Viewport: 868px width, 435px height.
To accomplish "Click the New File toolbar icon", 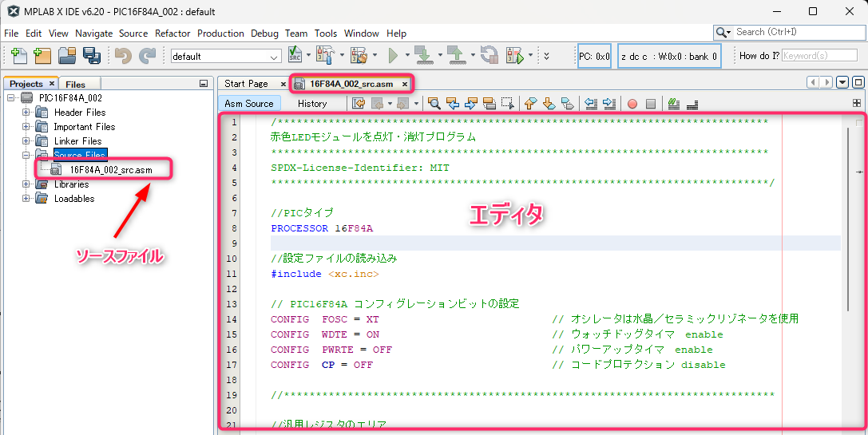I will coord(19,55).
